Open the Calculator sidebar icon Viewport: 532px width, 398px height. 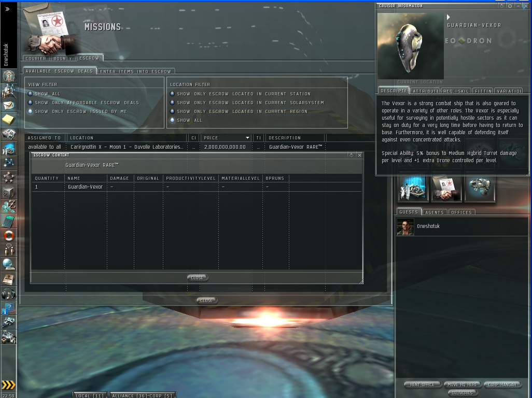point(8,221)
